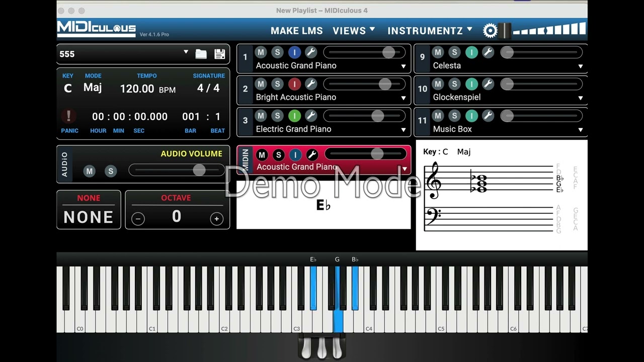The image size is (644, 362).
Task: Click MAKE LMS in the header
Action: pyautogui.click(x=297, y=31)
